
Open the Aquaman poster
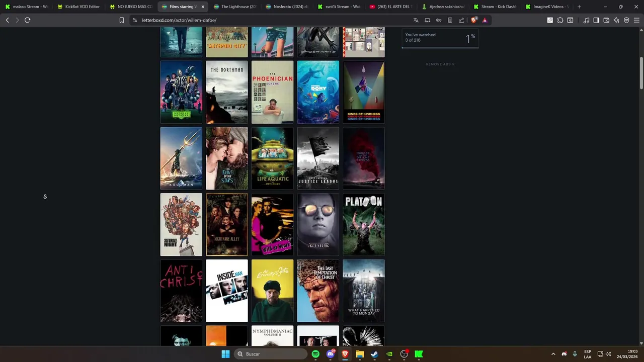coord(181,158)
